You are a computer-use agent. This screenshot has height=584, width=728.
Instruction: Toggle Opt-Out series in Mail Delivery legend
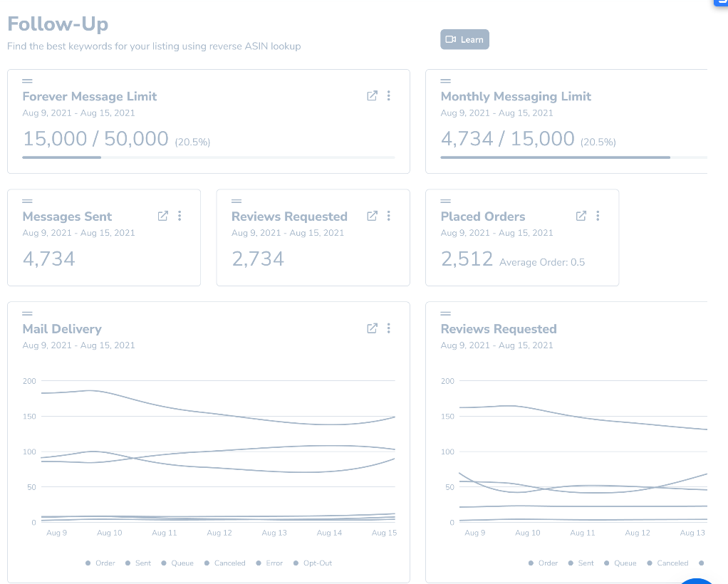(312, 563)
